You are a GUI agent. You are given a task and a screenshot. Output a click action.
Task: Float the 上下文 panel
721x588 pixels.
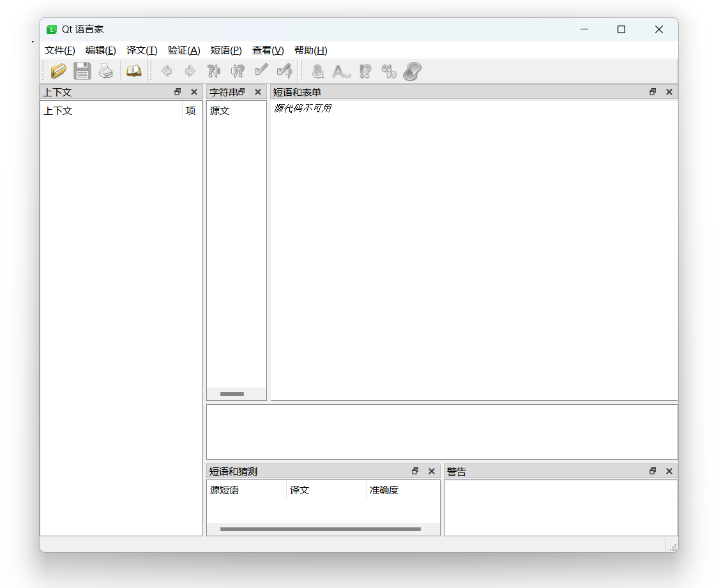coord(178,92)
